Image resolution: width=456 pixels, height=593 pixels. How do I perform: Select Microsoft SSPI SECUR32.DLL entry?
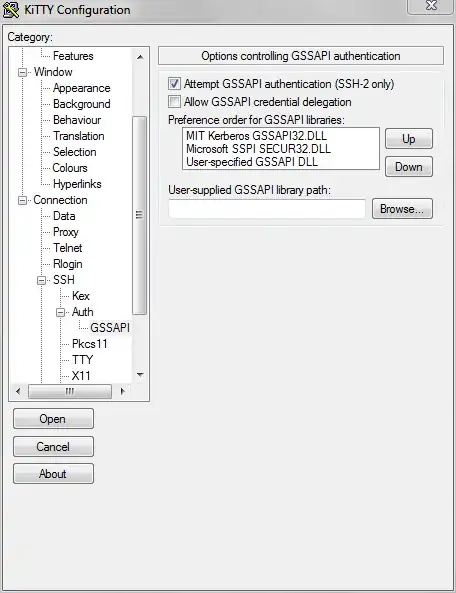pos(258,149)
